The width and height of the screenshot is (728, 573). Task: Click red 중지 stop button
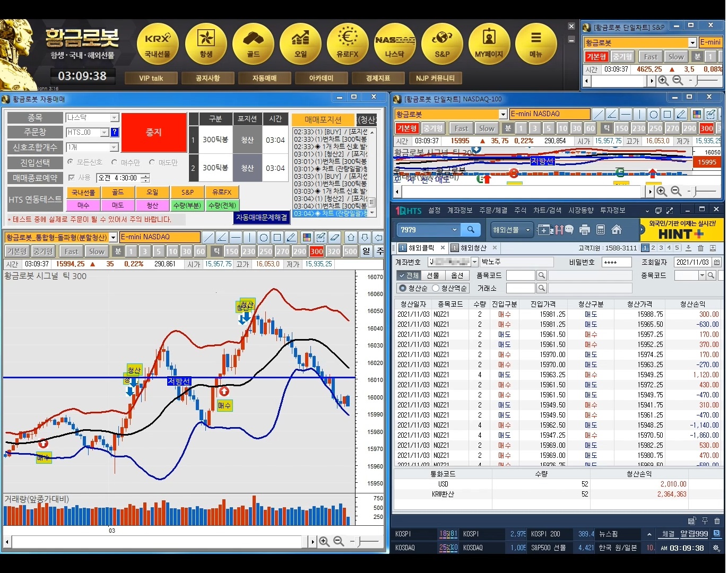click(x=154, y=133)
